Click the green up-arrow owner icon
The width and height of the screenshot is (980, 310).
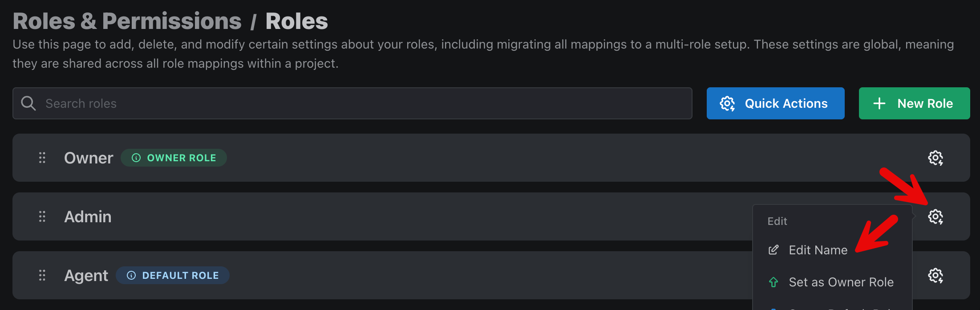click(773, 282)
